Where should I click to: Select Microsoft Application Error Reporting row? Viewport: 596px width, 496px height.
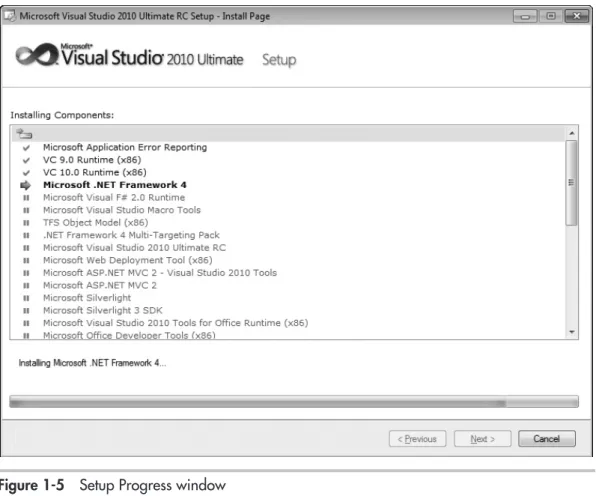(125, 147)
